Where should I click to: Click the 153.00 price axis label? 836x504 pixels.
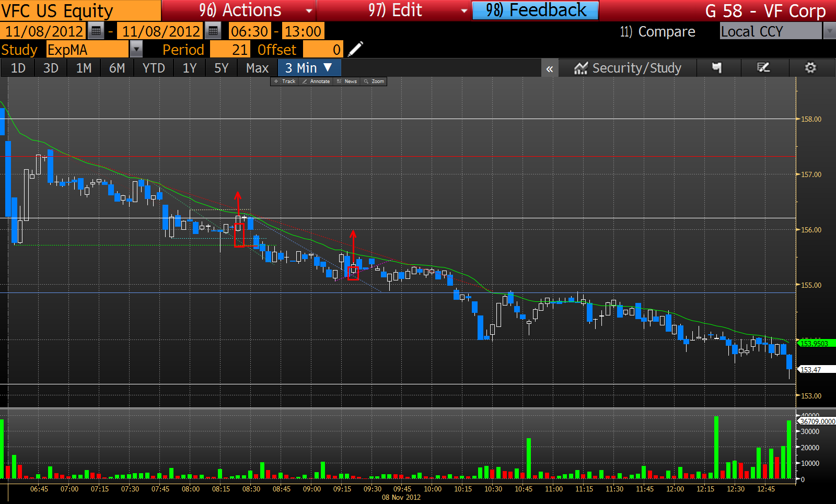point(811,396)
